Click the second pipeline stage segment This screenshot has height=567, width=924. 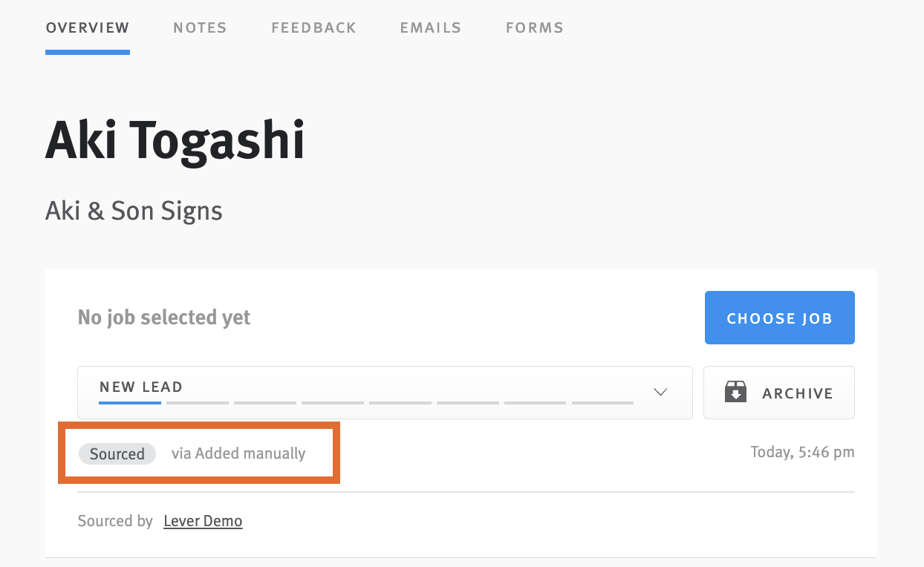pyautogui.click(x=197, y=403)
